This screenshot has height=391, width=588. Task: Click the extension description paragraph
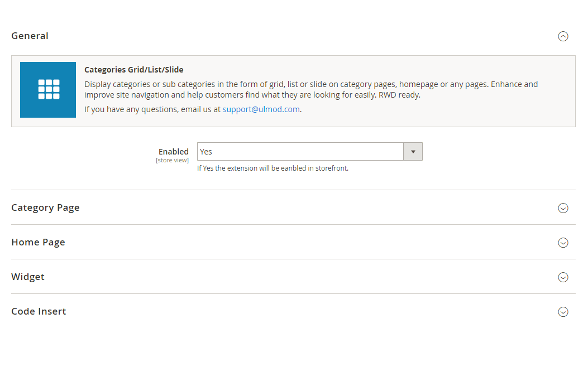point(310,90)
